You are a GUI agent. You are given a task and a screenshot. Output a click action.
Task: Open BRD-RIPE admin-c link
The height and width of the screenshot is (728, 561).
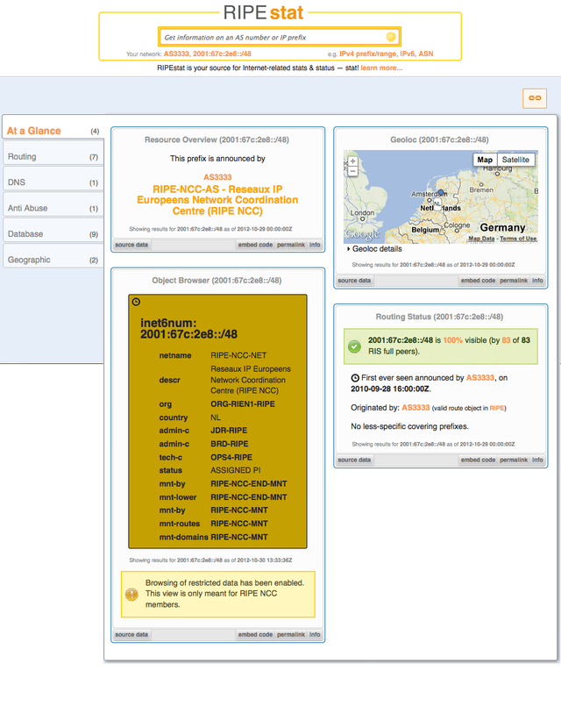tap(230, 444)
